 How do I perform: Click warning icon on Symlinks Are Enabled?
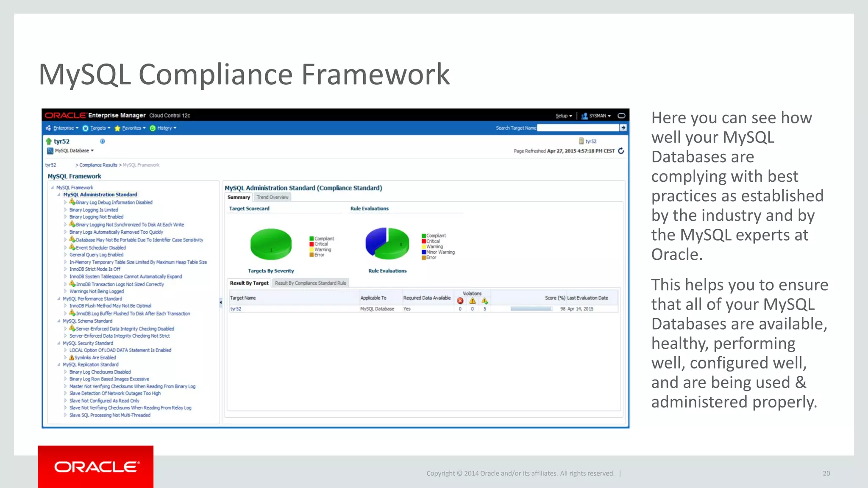pos(72,358)
